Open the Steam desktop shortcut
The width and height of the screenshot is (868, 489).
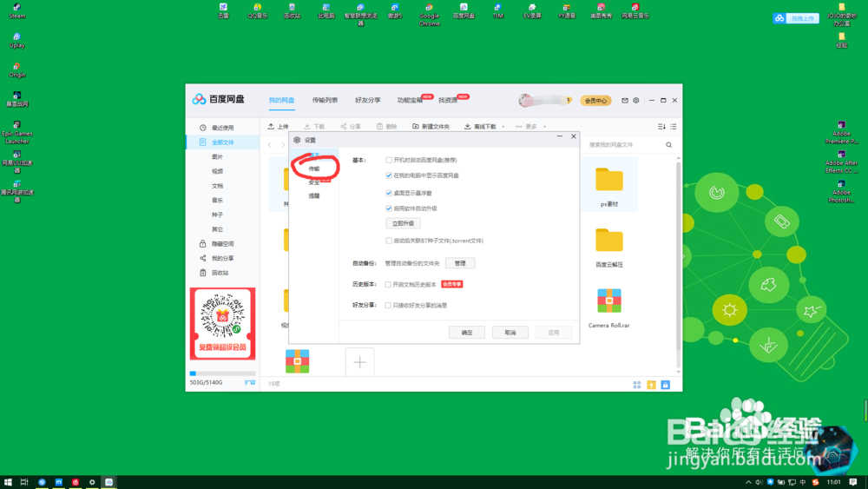[17, 11]
